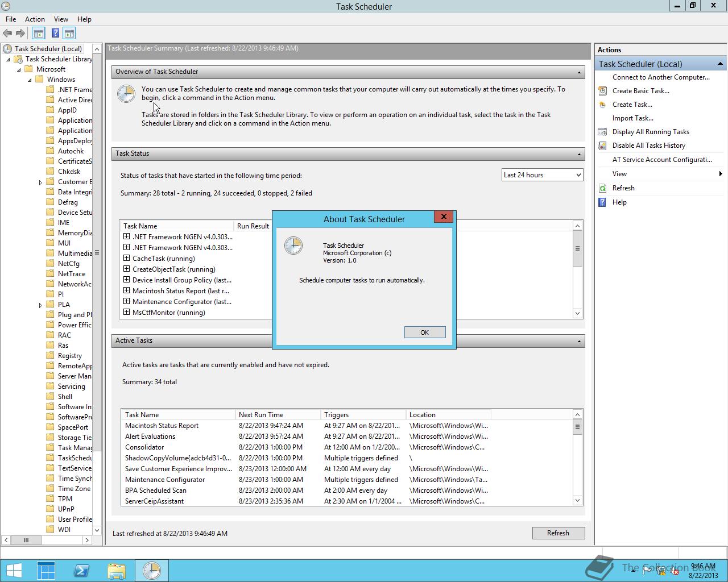
Task: Click the Refresh button at bottom
Action: click(558, 533)
